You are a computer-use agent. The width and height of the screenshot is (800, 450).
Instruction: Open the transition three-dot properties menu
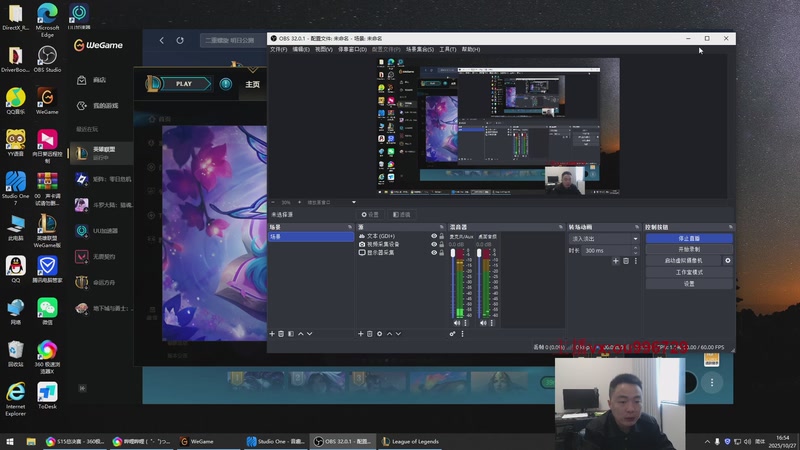pos(636,261)
